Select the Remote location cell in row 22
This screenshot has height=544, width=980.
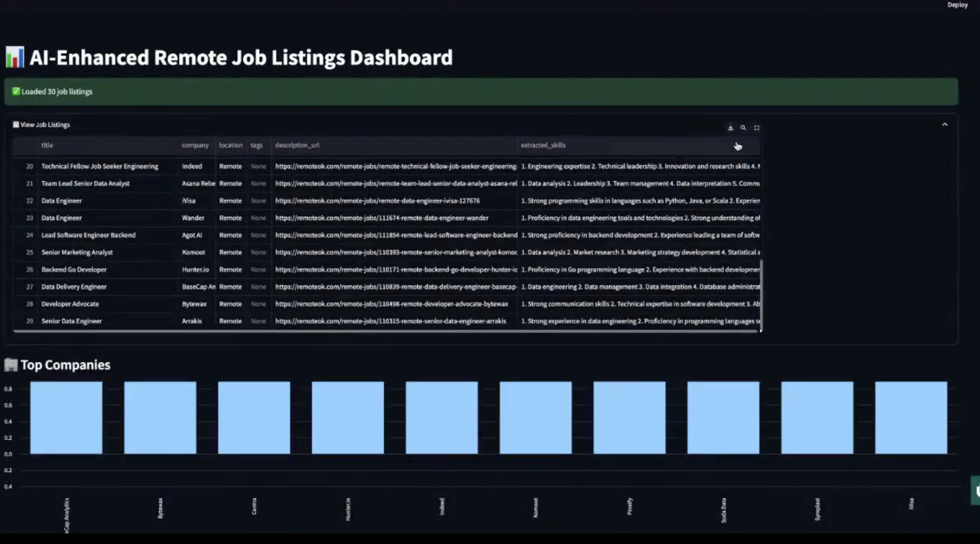tap(231, 201)
